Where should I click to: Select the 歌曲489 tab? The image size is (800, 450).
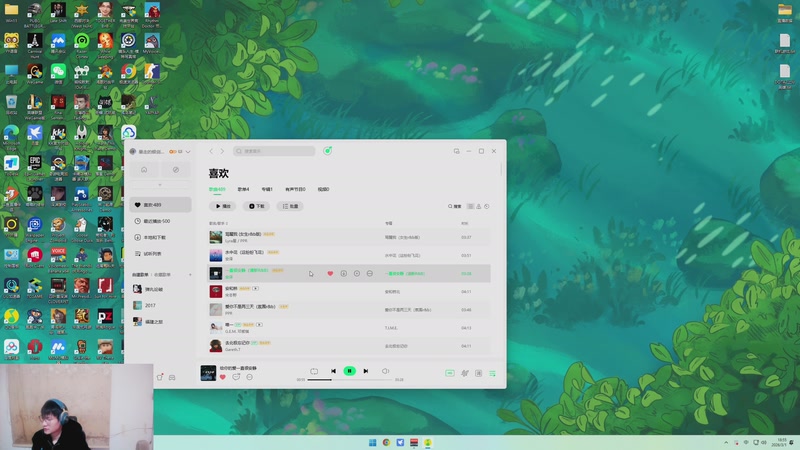click(x=217, y=189)
